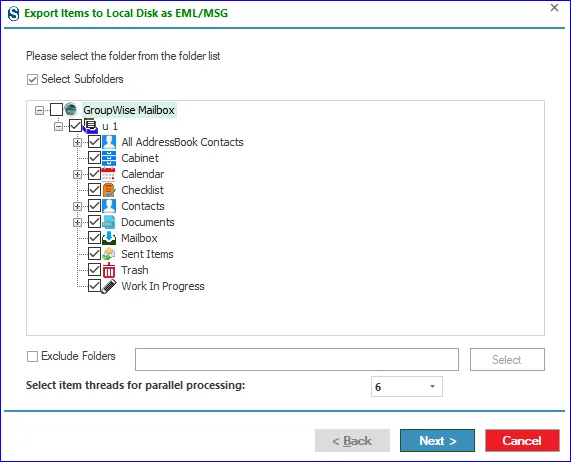Click the Next button
This screenshot has height=462, width=571.
437,441
